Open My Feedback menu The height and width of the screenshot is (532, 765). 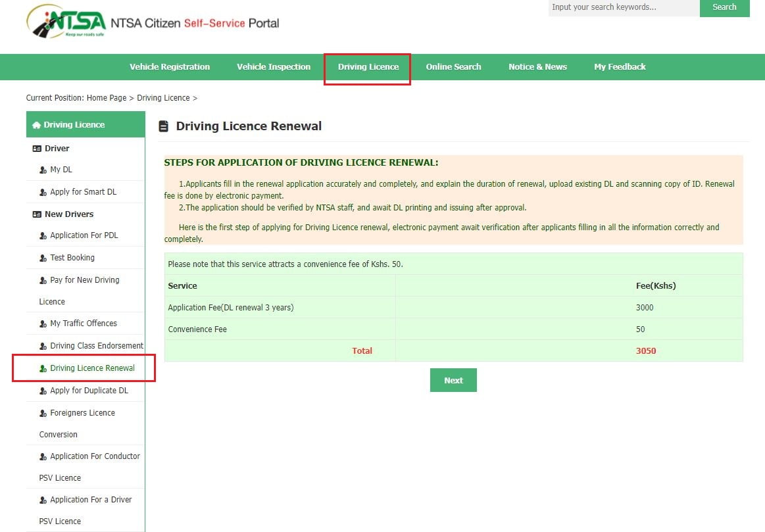click(620, 67)
